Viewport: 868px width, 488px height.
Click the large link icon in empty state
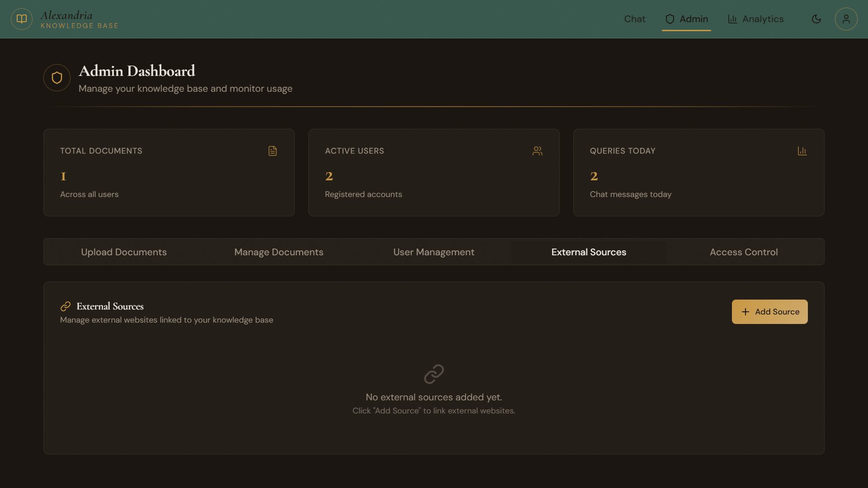pyautogui.click(x=434, y=374)
